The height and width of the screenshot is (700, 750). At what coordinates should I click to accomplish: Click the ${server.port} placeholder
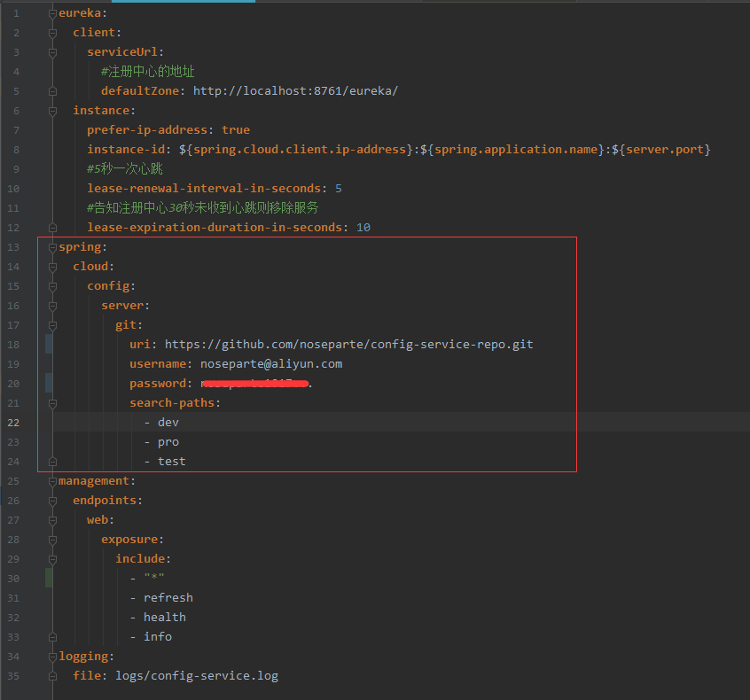(661, 150)
